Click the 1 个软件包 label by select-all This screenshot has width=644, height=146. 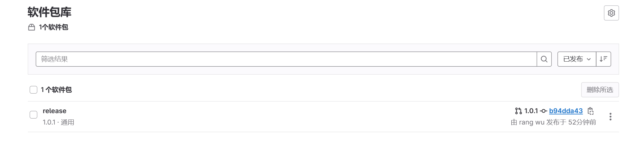click(56, 90)
